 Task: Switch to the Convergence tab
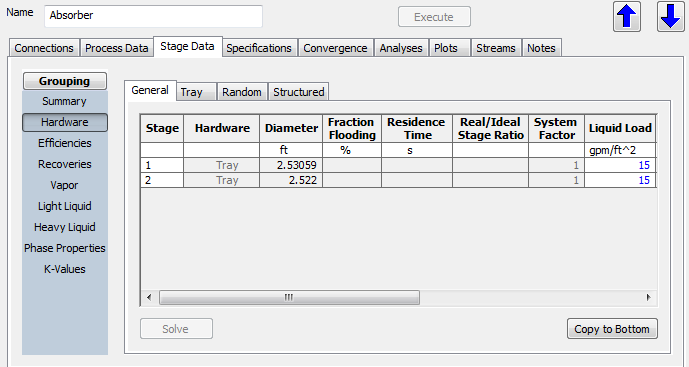click(x=335, y=48)
